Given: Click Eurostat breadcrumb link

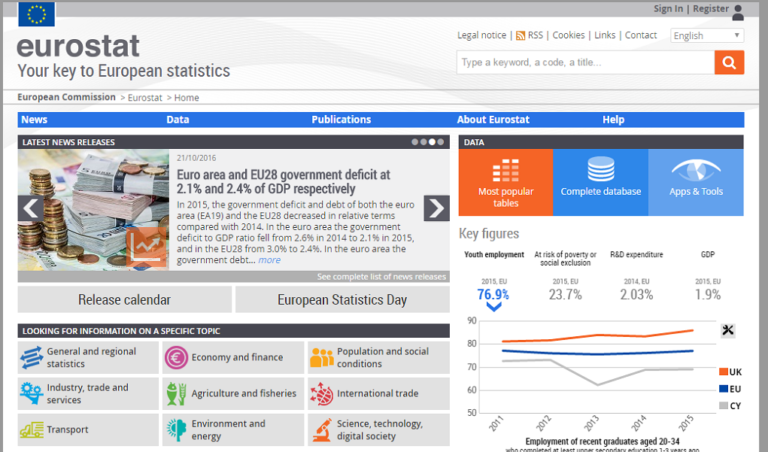Looking at the screenshot, I should (145, 97).
